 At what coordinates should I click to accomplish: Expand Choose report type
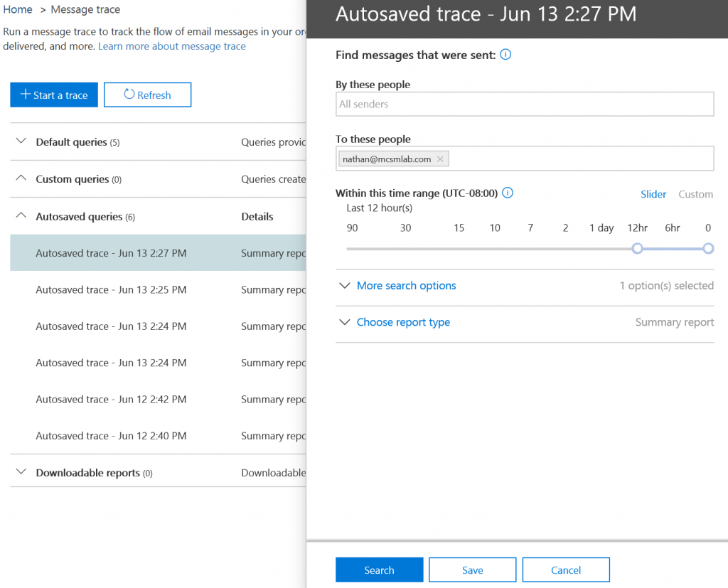(x=403, y=322)
